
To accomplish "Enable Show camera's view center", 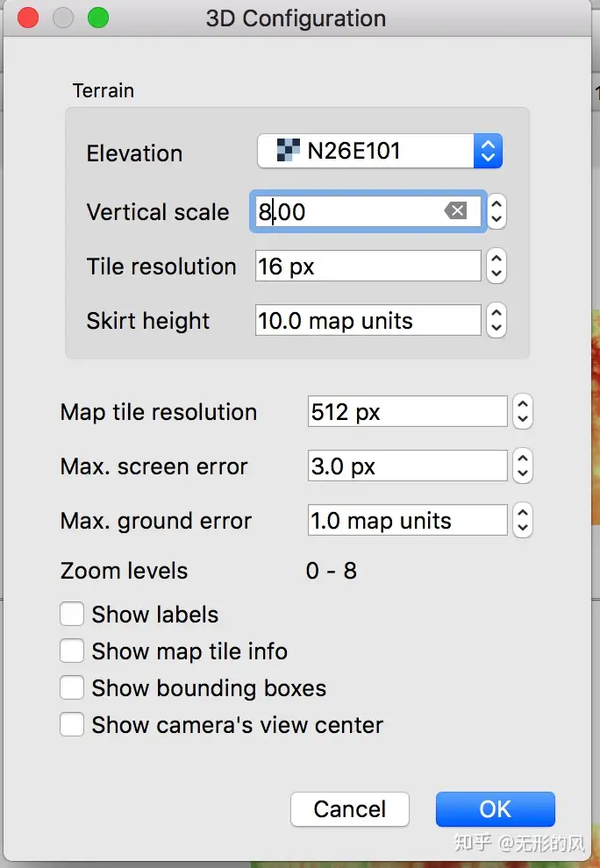I will 72,725.
